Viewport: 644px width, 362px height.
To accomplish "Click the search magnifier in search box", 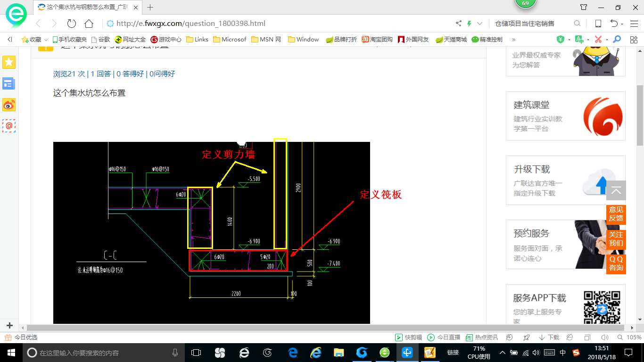I will [x=577, y=24].
